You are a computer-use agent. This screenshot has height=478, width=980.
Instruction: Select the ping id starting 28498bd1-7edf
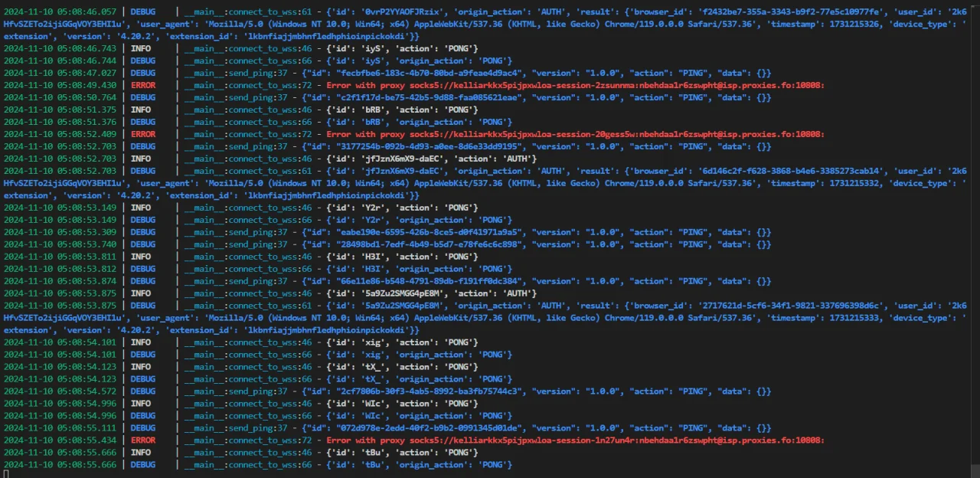coord(430,244)
